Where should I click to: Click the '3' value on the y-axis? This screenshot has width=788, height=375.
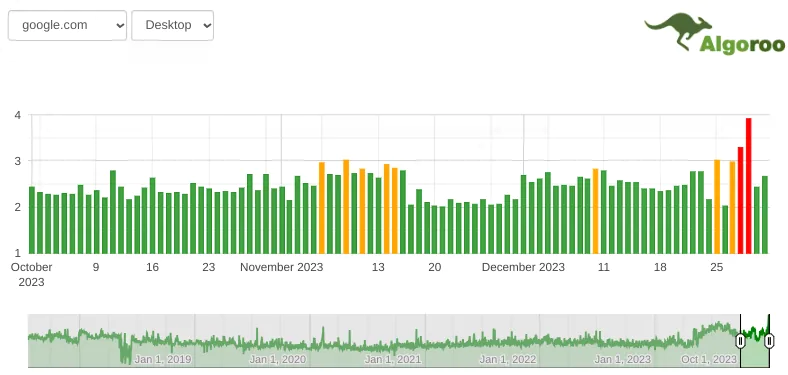(18, 161)
